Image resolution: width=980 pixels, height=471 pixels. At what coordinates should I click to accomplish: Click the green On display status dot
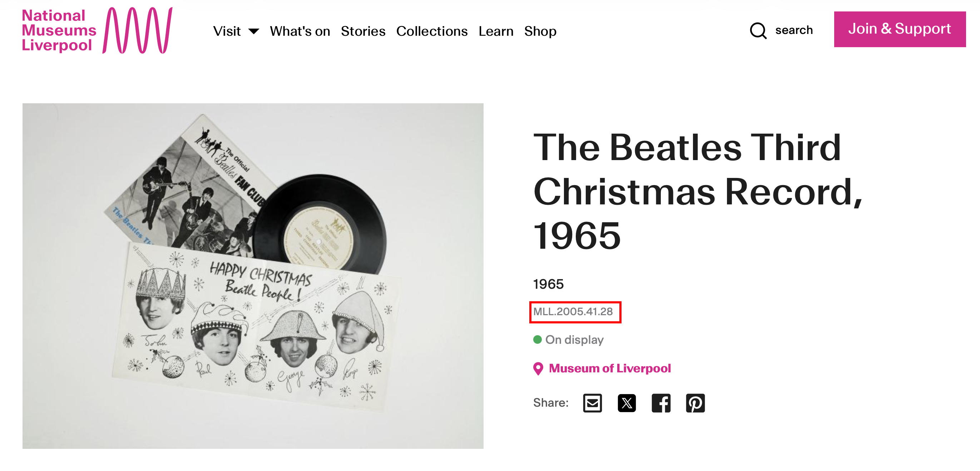point(537,339)
